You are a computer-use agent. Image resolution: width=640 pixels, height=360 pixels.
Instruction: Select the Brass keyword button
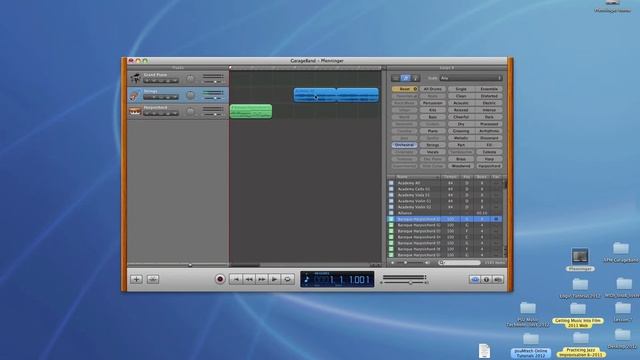coord(461,159)
